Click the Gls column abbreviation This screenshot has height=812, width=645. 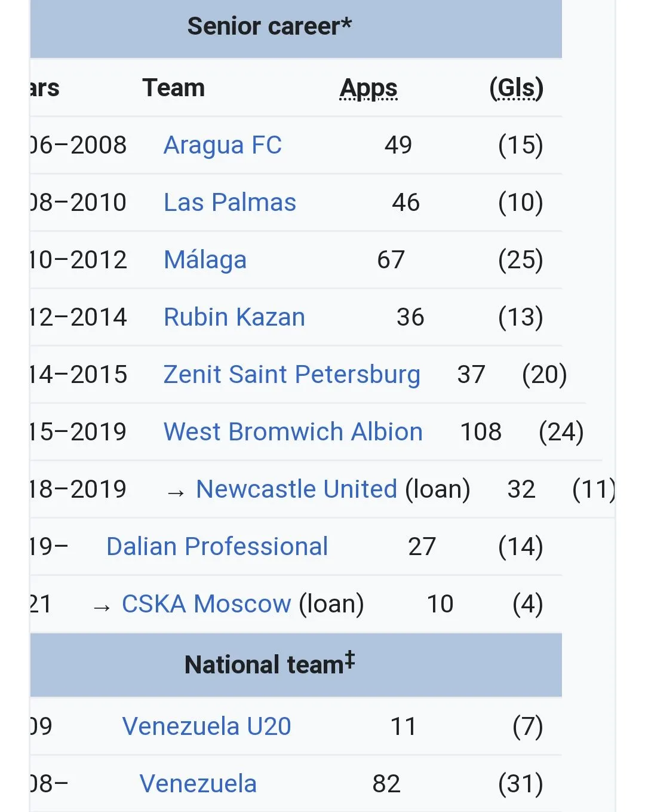pyautogui.click(x=516, y=88)
